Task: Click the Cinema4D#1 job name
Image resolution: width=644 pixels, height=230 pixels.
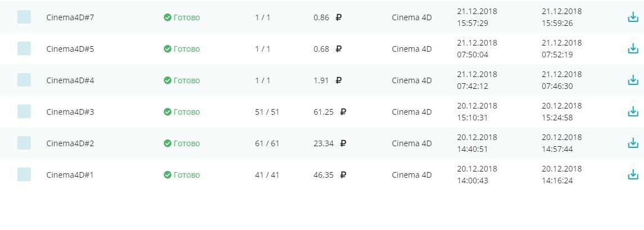Action: [70, 175]
